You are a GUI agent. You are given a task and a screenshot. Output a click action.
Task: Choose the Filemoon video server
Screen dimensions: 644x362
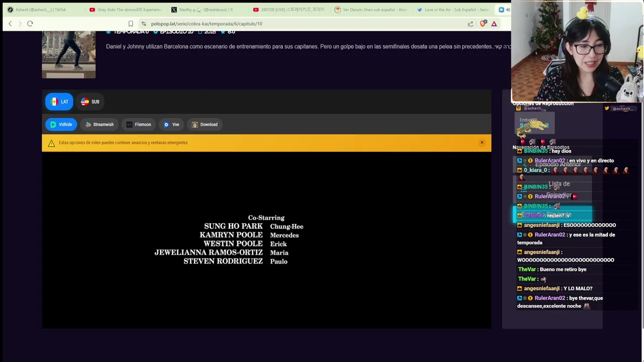pos(138,125)
